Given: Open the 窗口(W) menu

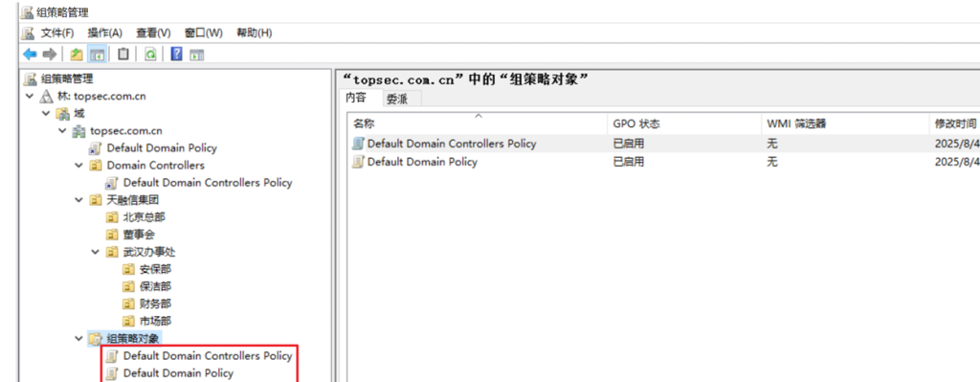Looking at the screenshot, I should pos(203,34).
